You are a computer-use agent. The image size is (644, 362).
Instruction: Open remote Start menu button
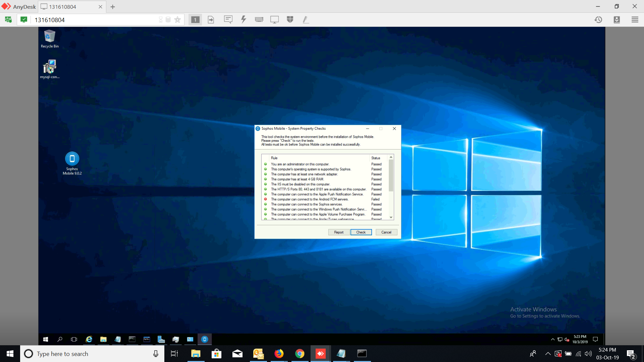46,339
